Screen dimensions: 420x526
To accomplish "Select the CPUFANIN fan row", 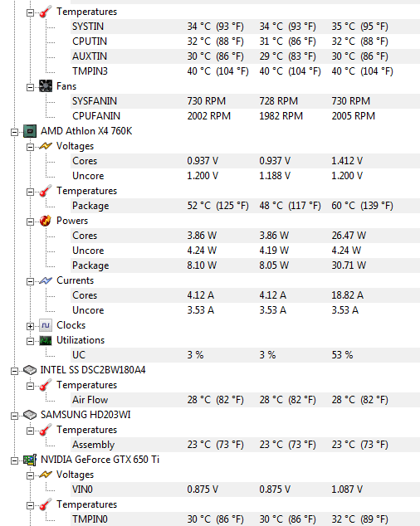I will pos(245,116).
